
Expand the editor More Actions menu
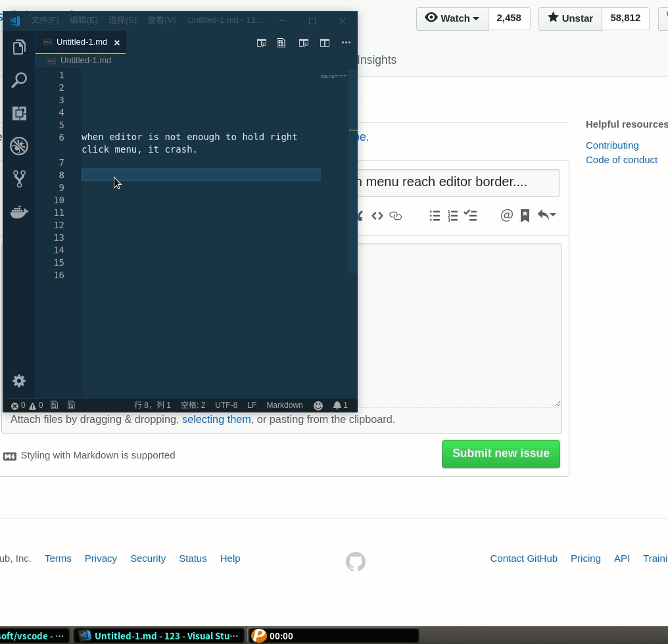[346, 42]
